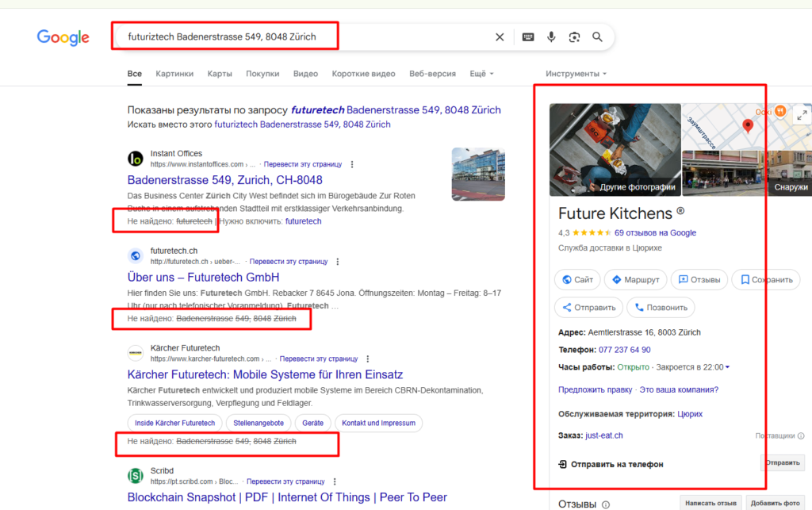Focus the Google search input field
Image resolution: width=812 pixels, height=510 pixels.
(305, 36)
